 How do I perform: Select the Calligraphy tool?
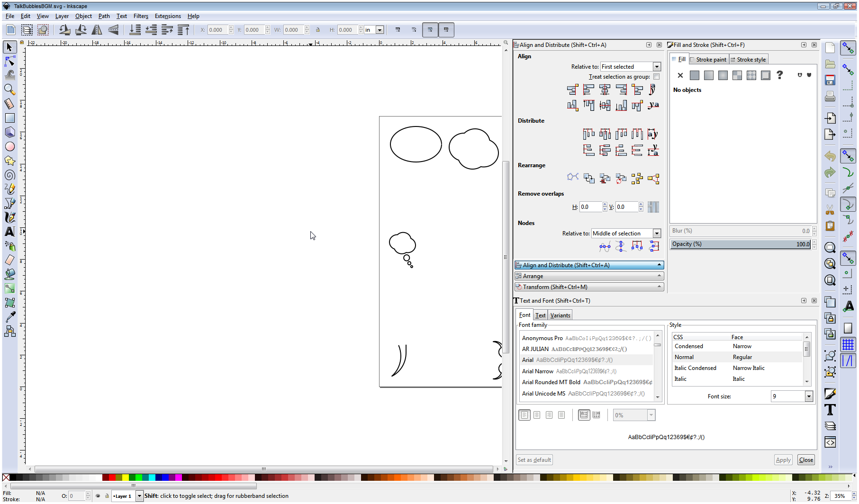(x=9, y=217)
